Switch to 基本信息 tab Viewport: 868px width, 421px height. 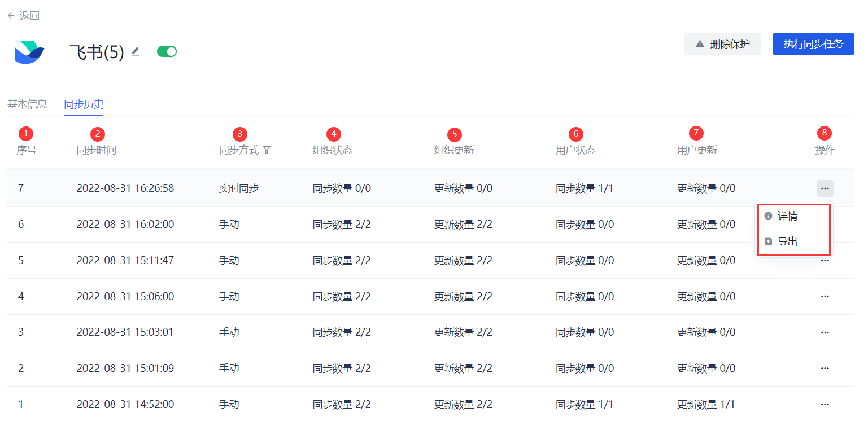pyautogui.click(x=27, y=104)
